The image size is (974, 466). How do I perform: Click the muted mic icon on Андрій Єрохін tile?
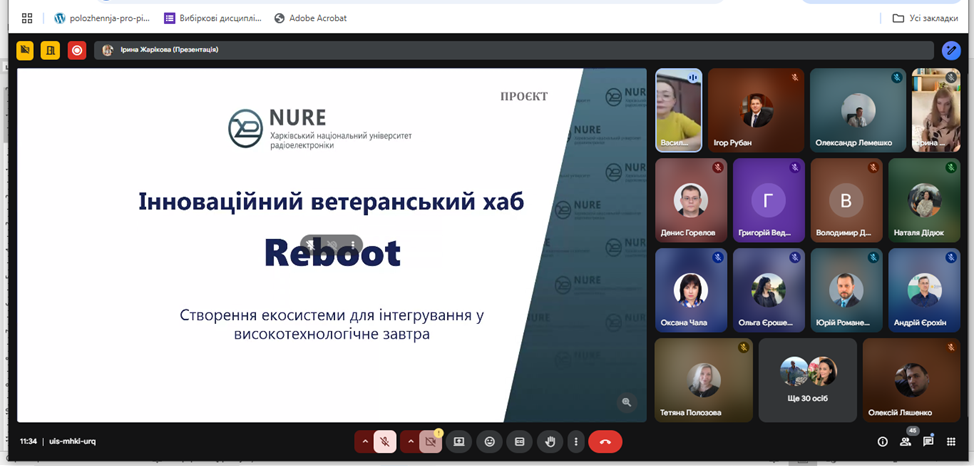tap(950, 257)
